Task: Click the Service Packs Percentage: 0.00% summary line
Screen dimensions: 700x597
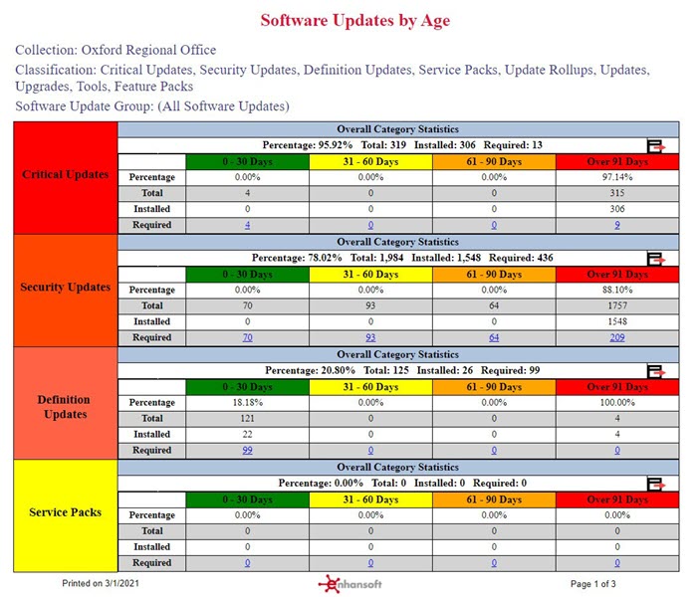Action: coord(402,484)
